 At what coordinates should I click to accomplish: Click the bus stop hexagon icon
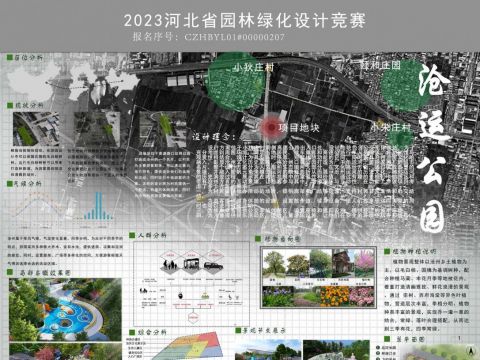coord(192,262)
